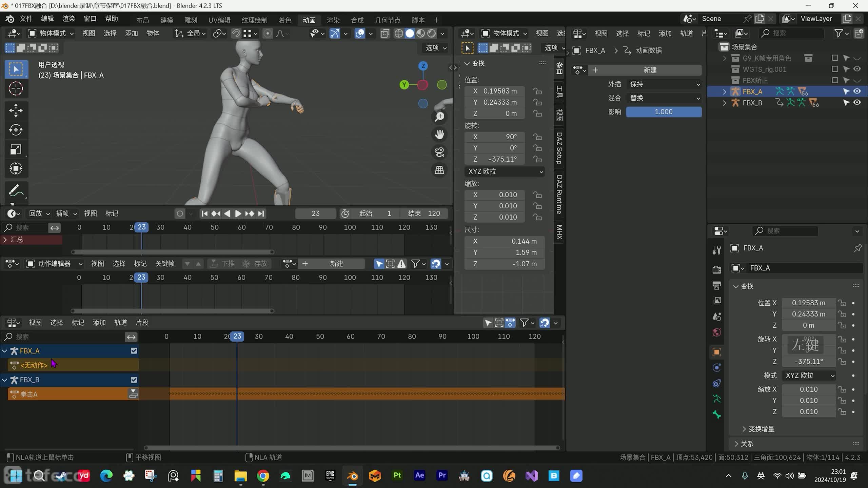This screenshot has width=868, height=488.
Task: Click the current frame field showing 23
Action: 316,213
